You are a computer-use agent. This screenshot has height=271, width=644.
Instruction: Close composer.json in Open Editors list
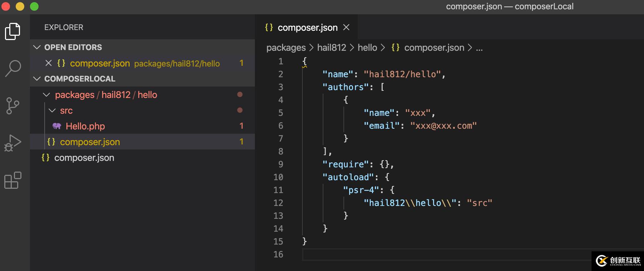49,63
